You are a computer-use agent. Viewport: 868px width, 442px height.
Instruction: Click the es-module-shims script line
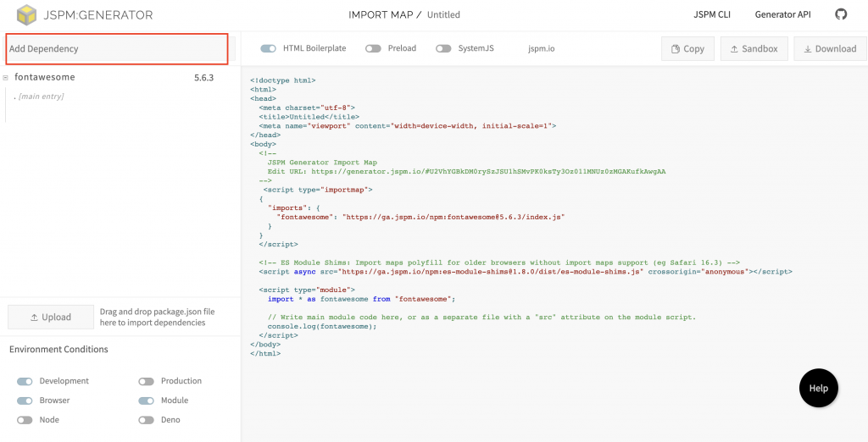526,272
